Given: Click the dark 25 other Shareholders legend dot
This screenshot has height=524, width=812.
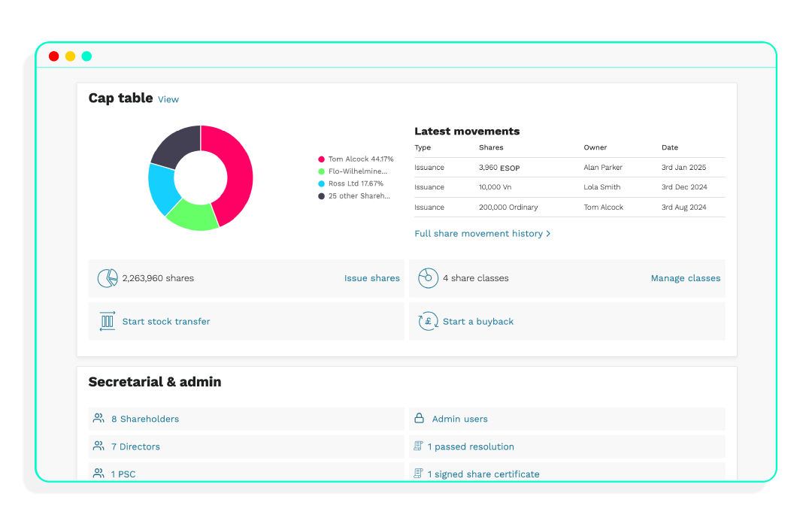Looking at the screenshot, I should (x=322, y=196).
